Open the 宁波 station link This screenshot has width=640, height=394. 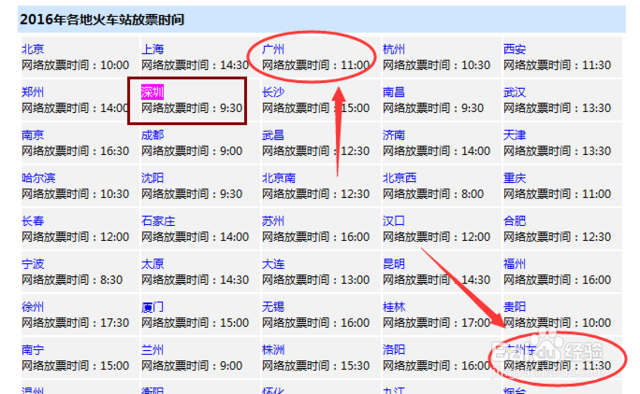(33, 264)
